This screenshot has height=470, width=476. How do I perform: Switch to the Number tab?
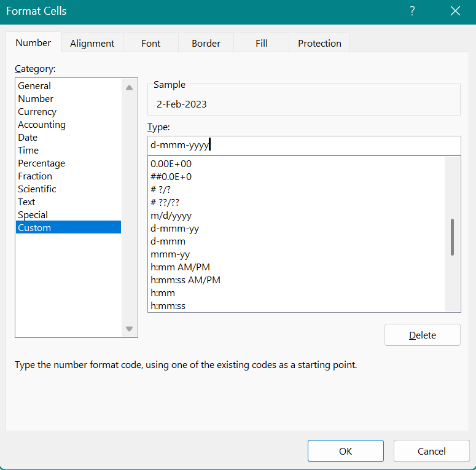pyautogui.click(x=33, y=43)
